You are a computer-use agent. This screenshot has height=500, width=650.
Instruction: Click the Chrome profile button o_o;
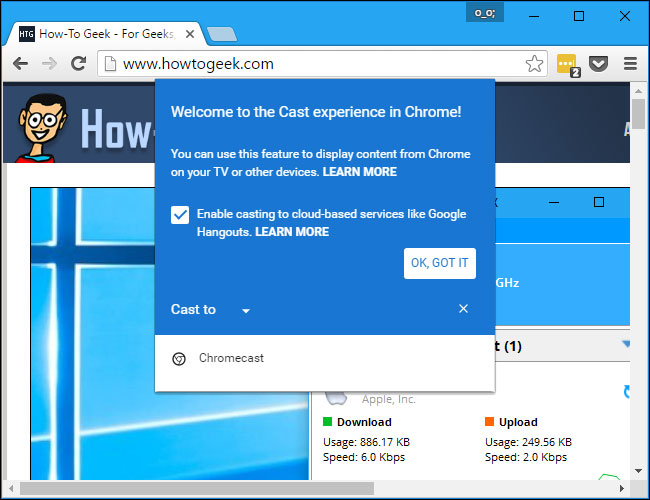485,13
